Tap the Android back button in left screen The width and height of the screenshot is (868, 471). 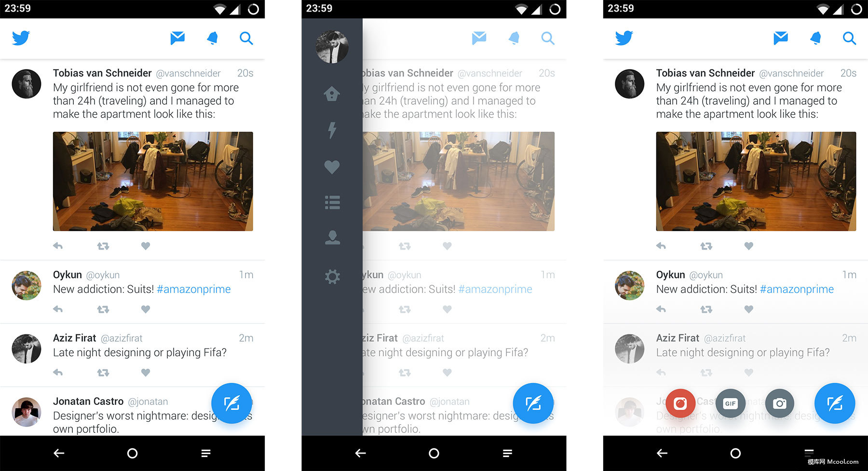59,453
